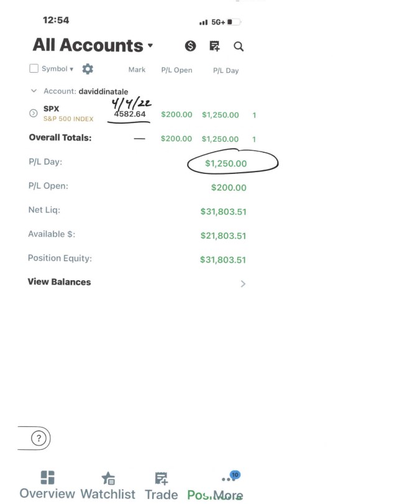Sort by P/L Open column header
Screen dimensions: 420x504
176,70
